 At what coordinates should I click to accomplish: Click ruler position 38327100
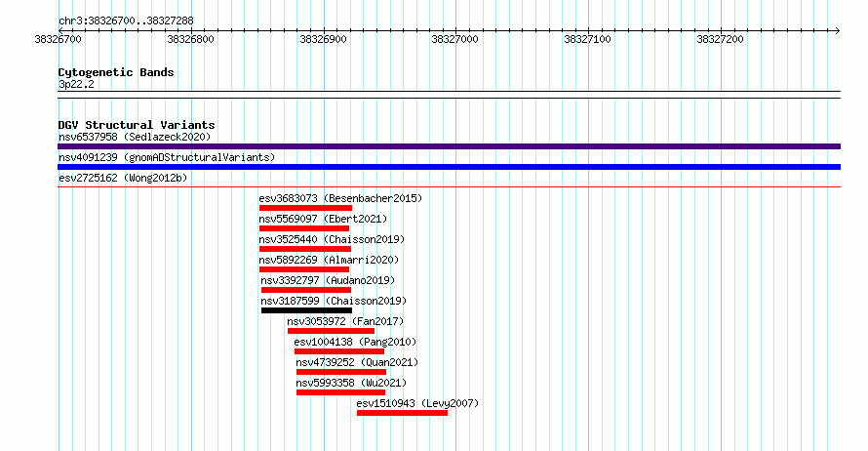[587, 39]
